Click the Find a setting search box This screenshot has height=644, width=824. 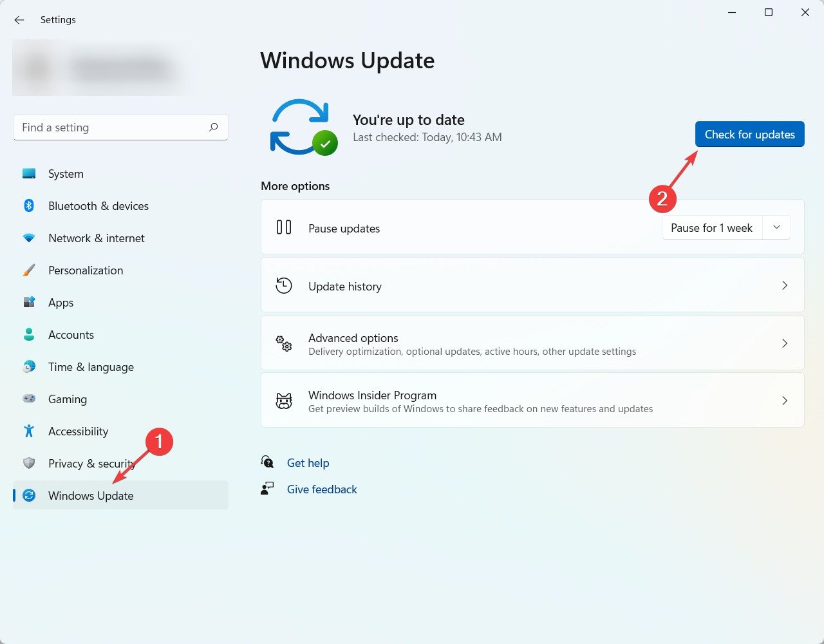[120, 128]
